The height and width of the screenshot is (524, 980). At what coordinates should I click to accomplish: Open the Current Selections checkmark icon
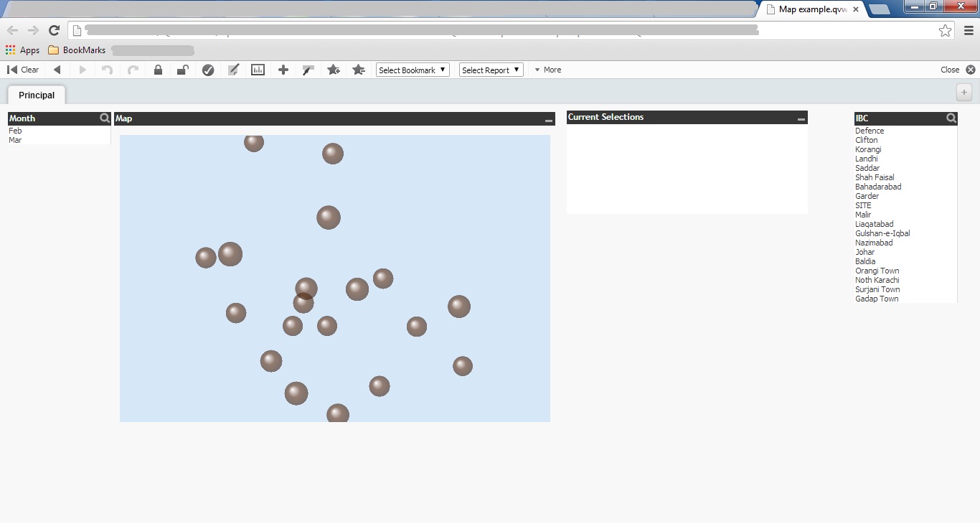click(x=208, y=70)
